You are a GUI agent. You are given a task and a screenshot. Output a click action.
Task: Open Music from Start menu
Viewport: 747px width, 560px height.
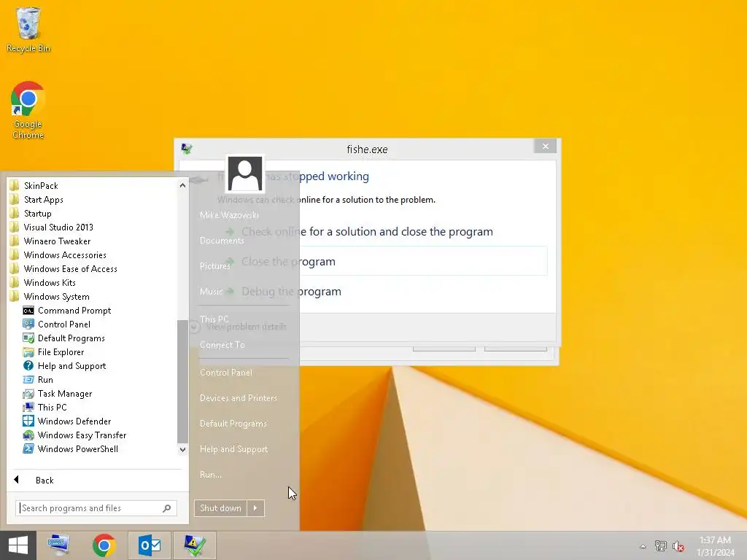[x=211, y=291]
